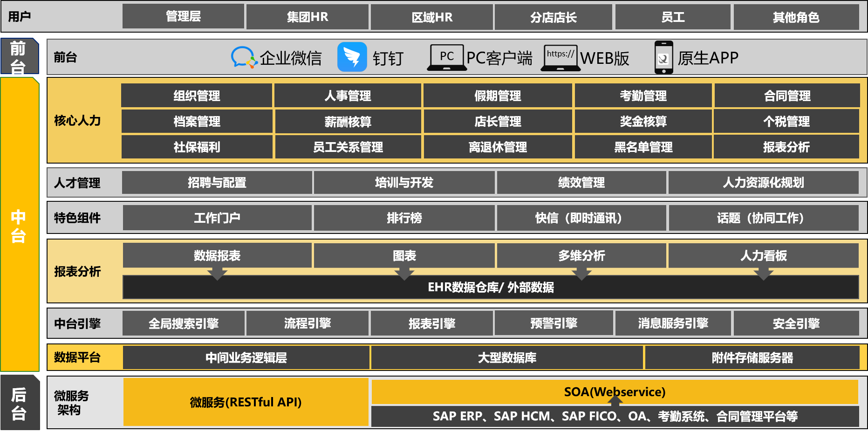Click the 社保福利 module
Image resolution: width=868 pixels, height=432 pixels.
click(197, 147)
